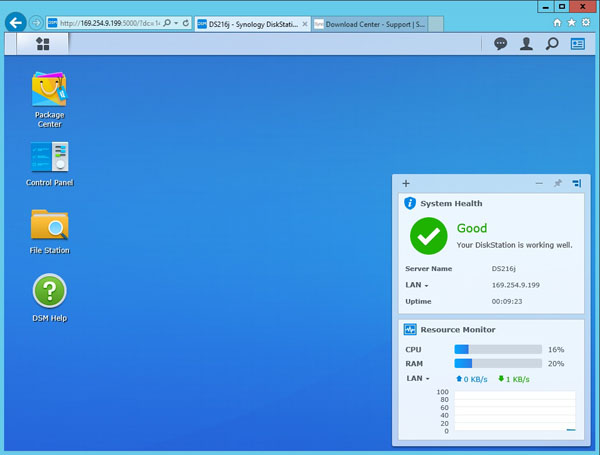Click the RAM usage bar
Image resolution: width=600 pixels, height=455 pixels.
point(498,364)
